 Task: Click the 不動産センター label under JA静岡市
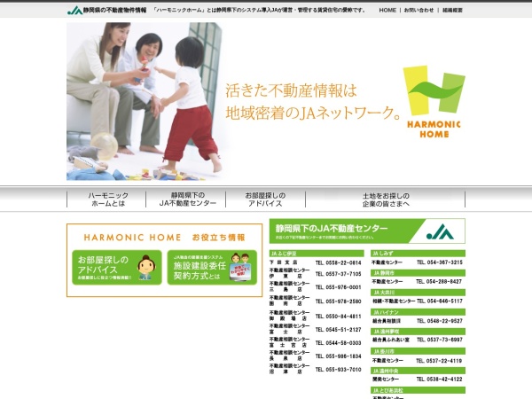387,282
